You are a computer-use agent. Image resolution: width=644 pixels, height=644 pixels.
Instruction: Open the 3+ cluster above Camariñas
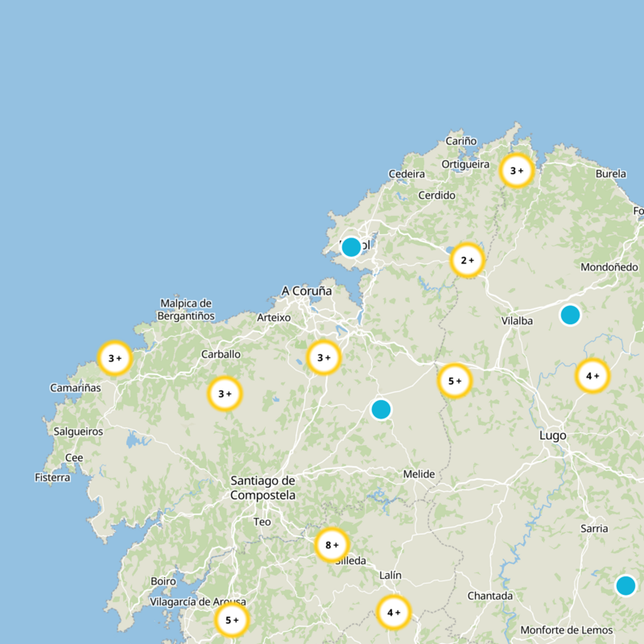(115, 358)
